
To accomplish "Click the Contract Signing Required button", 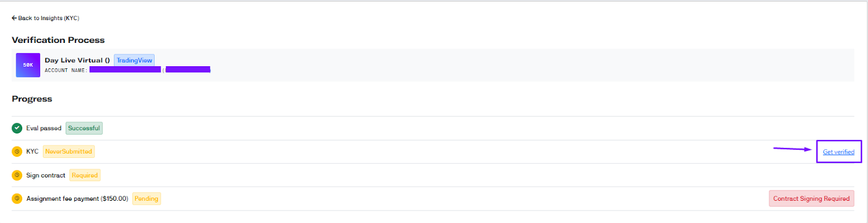I will point(811,199).
